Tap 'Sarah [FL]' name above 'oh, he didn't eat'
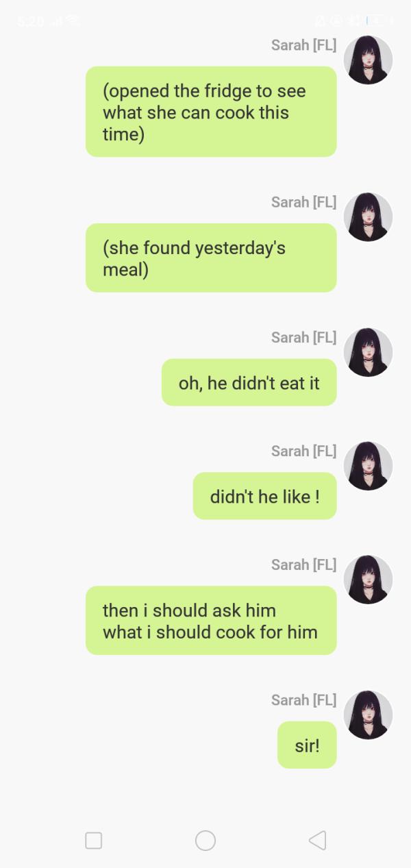 [x=303, y=337]
